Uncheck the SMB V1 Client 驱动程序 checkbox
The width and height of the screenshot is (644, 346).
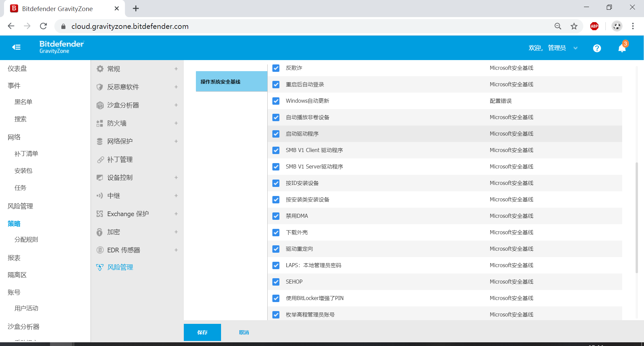276,150
